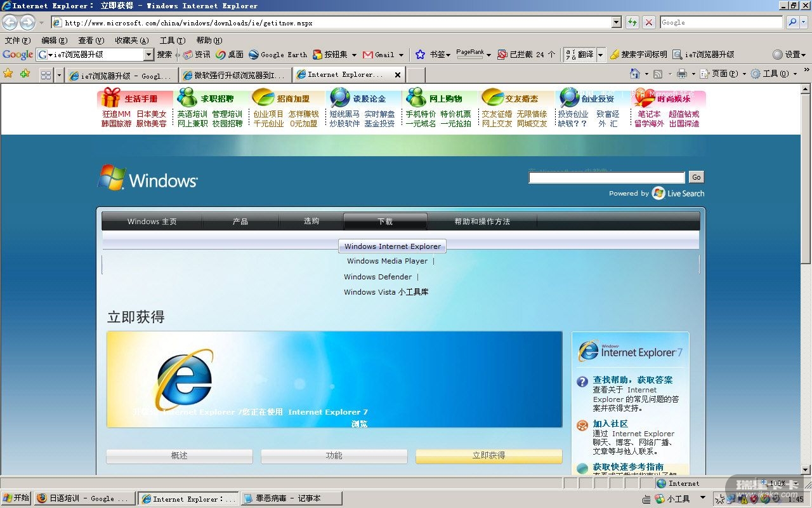812x508 pixels.
Task: Open the 编辑 menu
Action: click(54, 40)
